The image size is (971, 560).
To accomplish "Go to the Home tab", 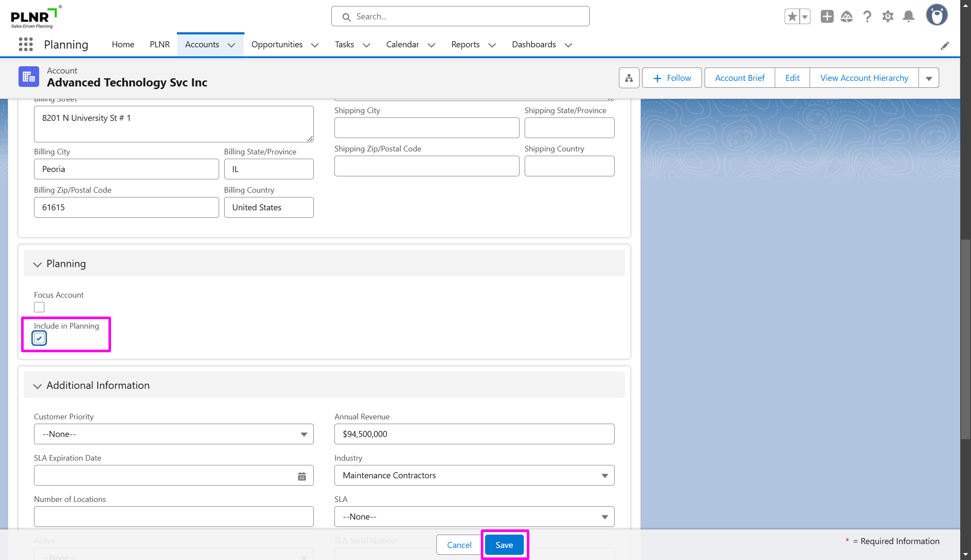I will coord(123,44).
